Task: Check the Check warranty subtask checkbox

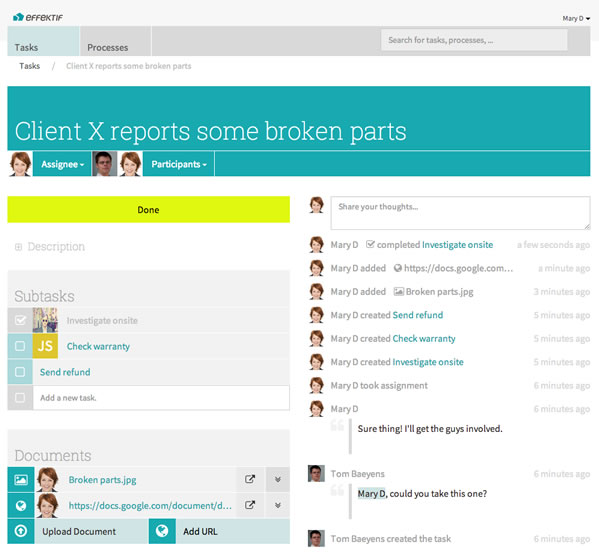Action: click(x=20, y=346)
